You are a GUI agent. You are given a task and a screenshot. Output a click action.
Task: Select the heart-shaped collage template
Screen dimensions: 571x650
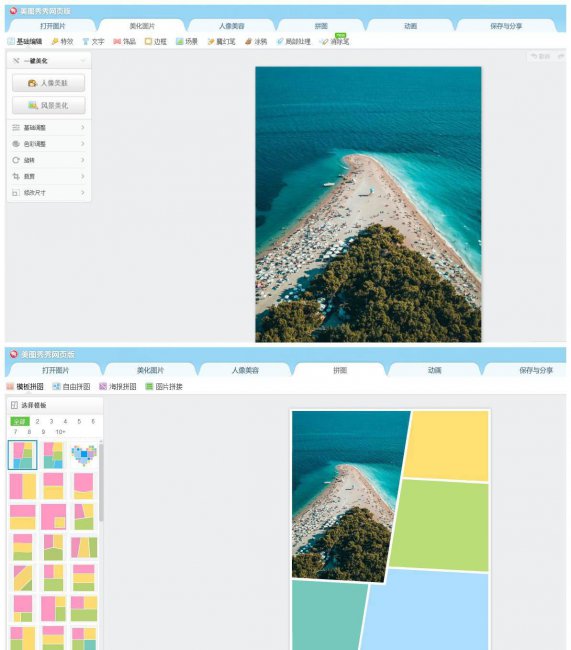[x=84, y=455]
